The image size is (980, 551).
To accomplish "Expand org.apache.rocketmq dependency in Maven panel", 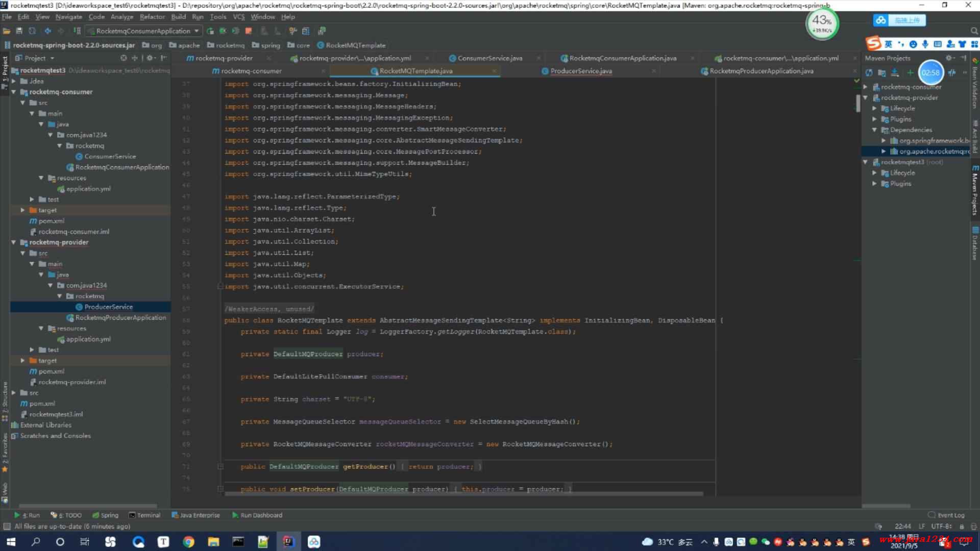I will tap(884, 152).
